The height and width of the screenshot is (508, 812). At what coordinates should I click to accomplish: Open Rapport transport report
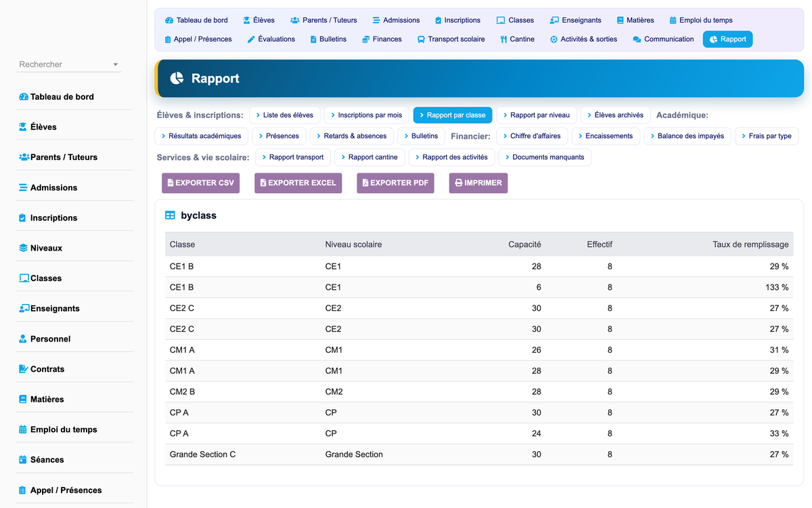[293, 157]
